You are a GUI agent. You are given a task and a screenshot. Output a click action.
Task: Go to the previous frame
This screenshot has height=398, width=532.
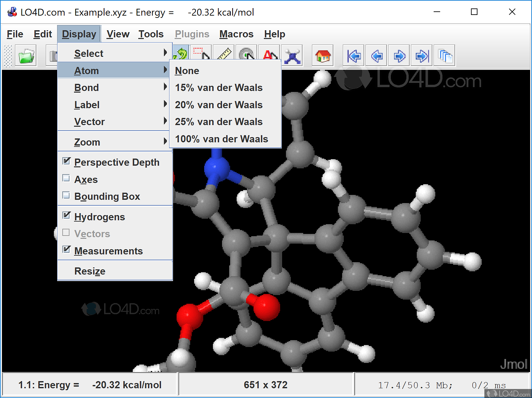pos(376,56)
